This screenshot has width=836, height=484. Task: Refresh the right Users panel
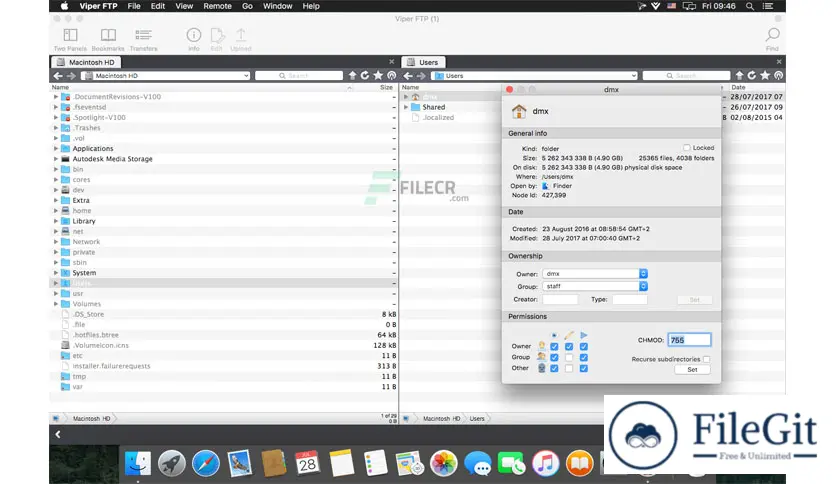pyautogui.click(x=752, y=76)
